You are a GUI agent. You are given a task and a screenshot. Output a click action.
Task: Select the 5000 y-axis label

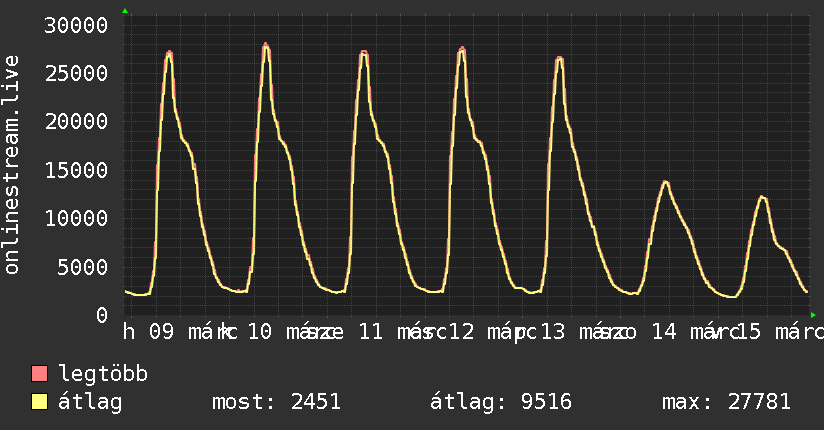pos(82,267)
